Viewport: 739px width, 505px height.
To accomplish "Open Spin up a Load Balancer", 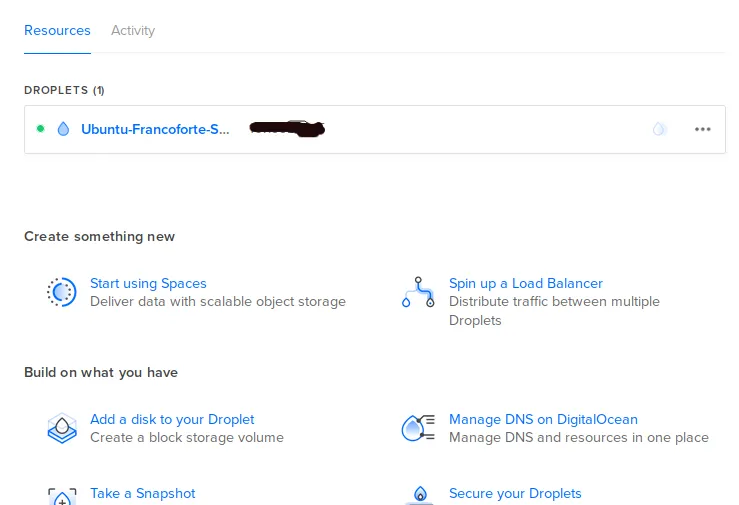I will 526,283.
